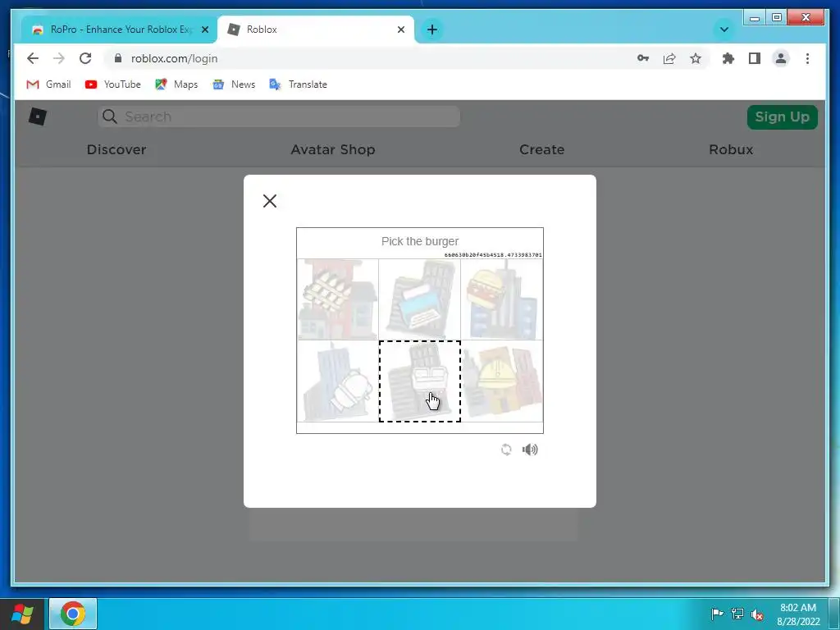The width and height of the screenshot is (840, 630).
Task: Open the Gmail bookmark
Action: [48, 84]
